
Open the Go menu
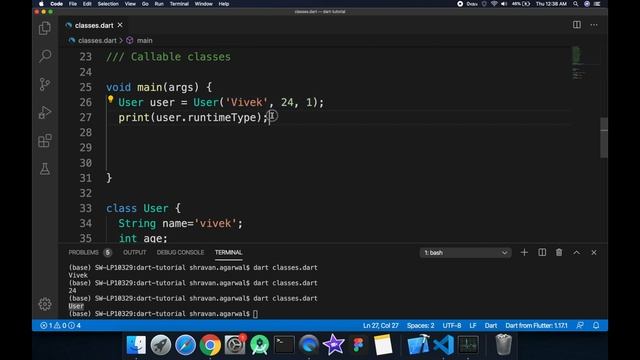tap(145, 4)
